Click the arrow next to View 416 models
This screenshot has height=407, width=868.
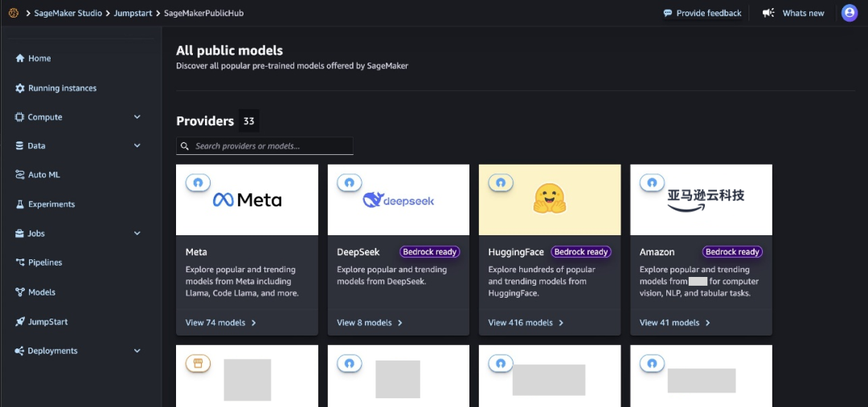click(x=561, y=323)
